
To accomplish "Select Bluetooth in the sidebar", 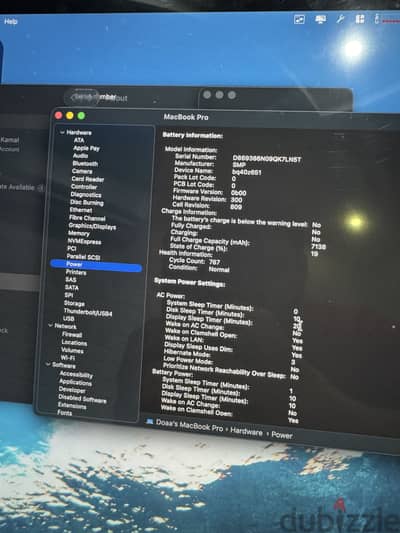I will (x=85, y=164).
